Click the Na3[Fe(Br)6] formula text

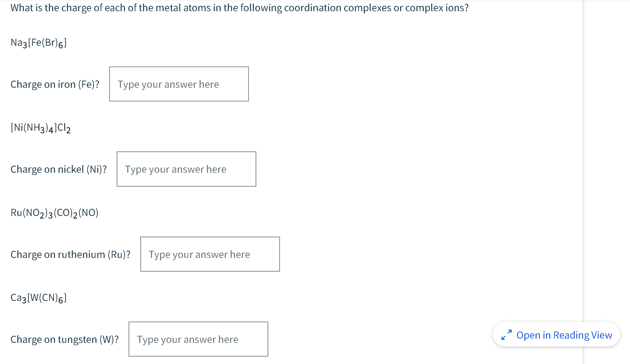38,43
